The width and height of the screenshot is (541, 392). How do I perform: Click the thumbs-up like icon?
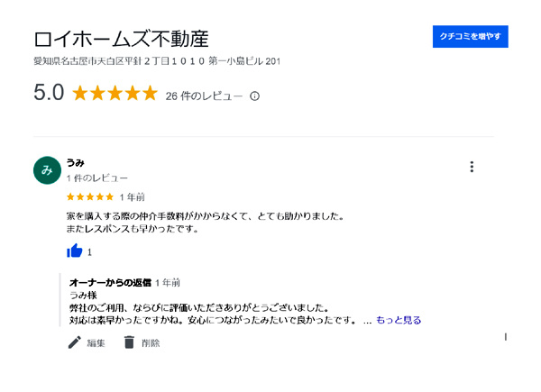click(75, 251)
